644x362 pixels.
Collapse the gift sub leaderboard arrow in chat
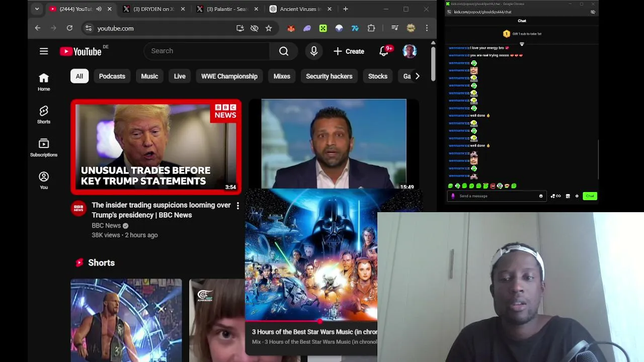click(522, 44)
